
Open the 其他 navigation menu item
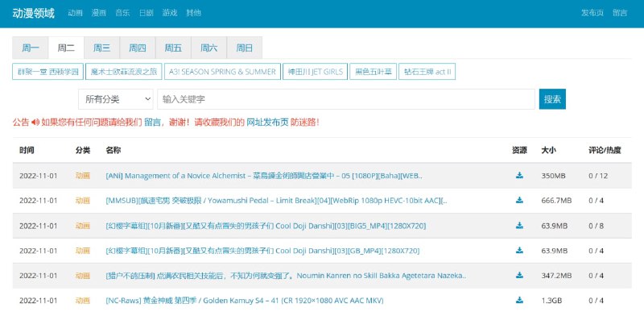pyautogui.click(x=193, y=13)
